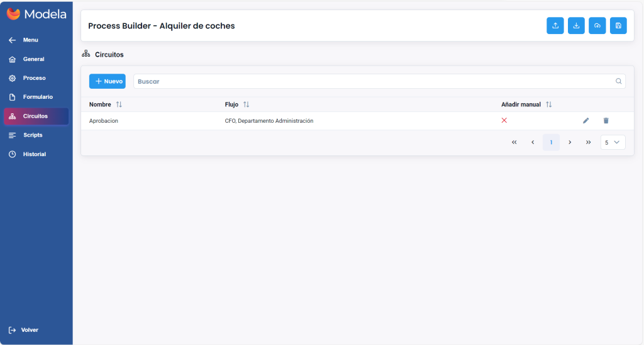Delete the Aprobacion circuit with trash icon
The width and height of the screenshot is (644, 345).
coord(606,121)
